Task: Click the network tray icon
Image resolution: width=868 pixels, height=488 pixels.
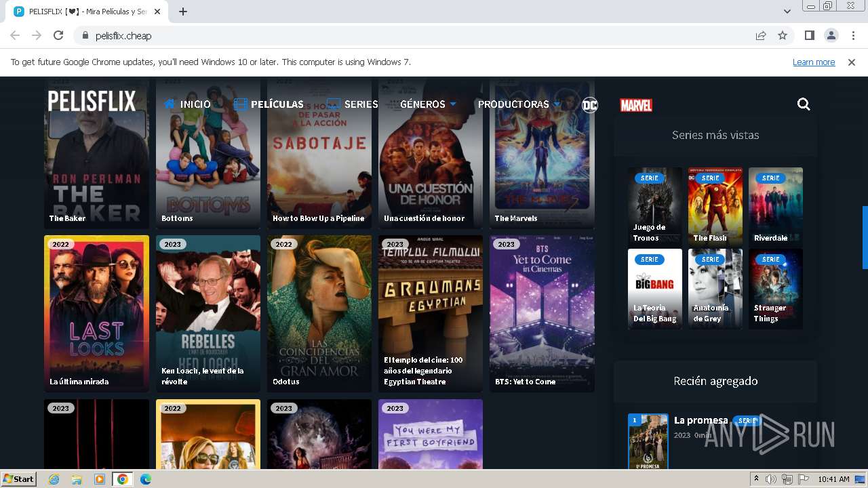Action: click(x=787, y=479)
